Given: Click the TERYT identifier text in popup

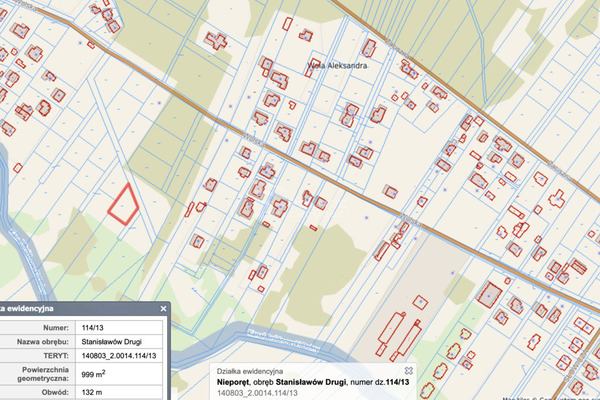Looking at the screenshot, I should click(262, 394).
